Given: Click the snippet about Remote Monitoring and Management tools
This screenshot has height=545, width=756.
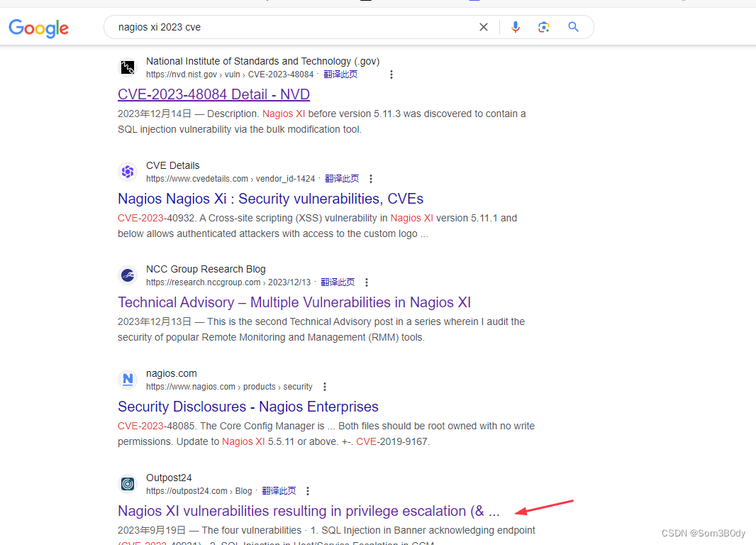Looking at the screenshot, I should tap(321, 329).
